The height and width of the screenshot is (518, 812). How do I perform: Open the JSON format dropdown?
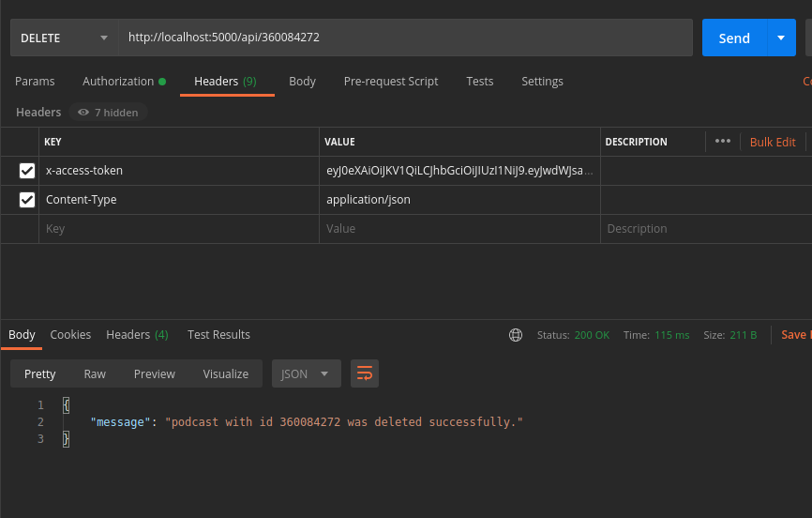coord(306,373)
